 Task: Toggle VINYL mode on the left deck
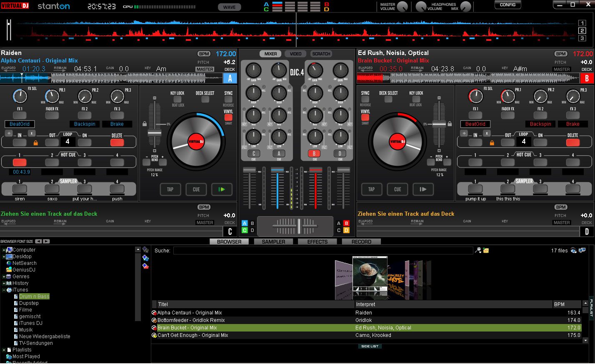pos(228,117)
